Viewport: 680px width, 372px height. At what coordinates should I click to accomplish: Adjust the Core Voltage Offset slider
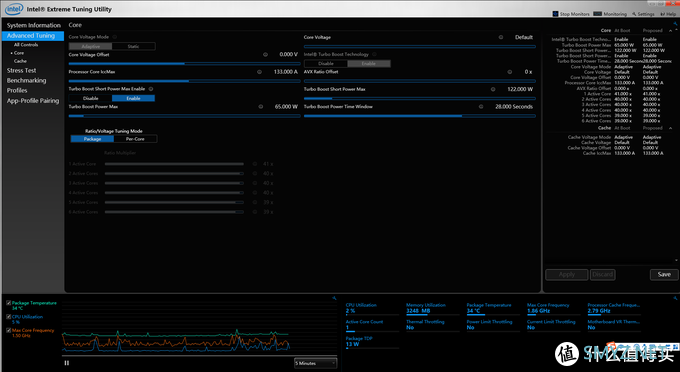(x=184, y=64)
